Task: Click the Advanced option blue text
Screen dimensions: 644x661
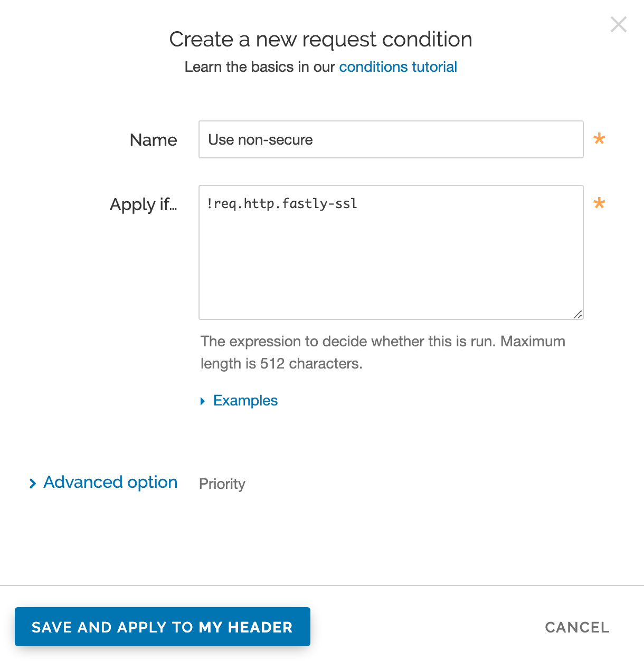Action: [x=110, y=482]
